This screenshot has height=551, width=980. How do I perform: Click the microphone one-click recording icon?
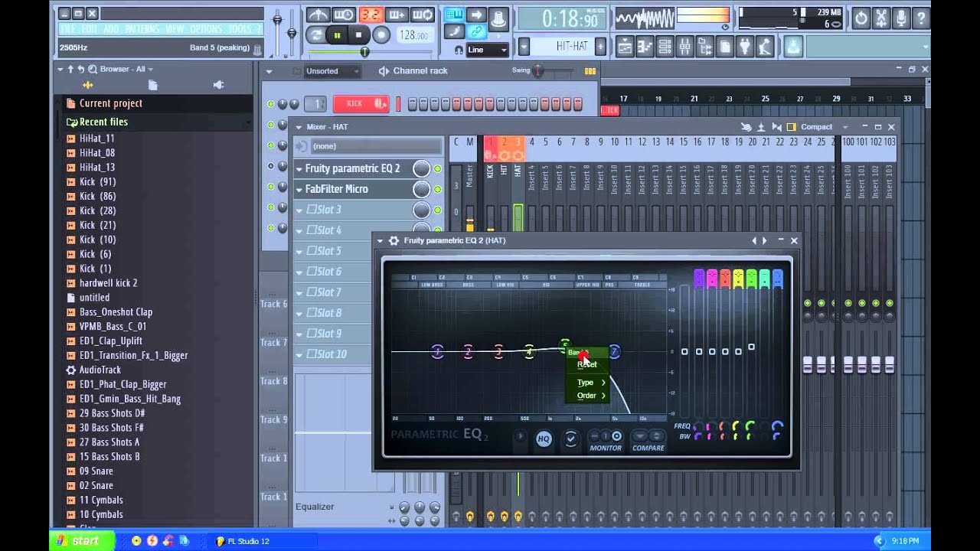coord(901,17)
